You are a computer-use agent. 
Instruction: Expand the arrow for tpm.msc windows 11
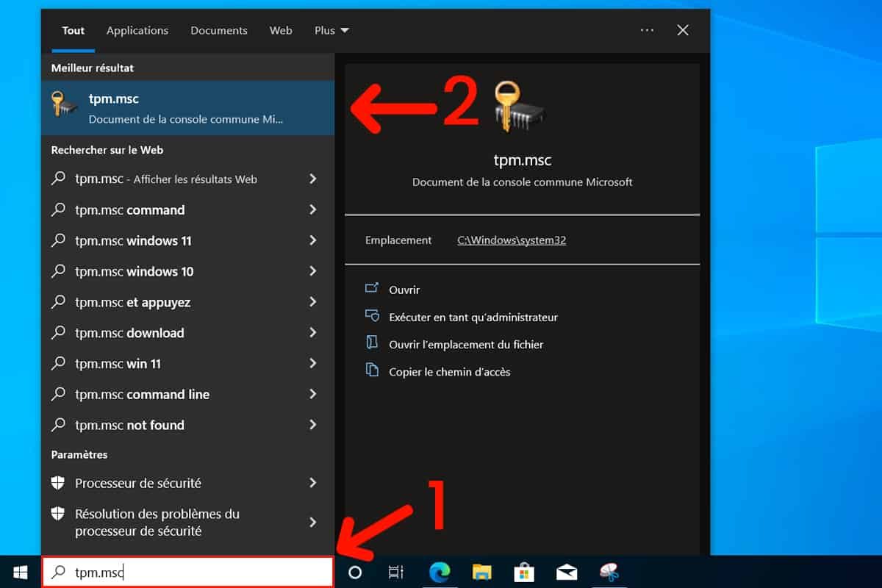pyautogui.click(x=313, y=240)
